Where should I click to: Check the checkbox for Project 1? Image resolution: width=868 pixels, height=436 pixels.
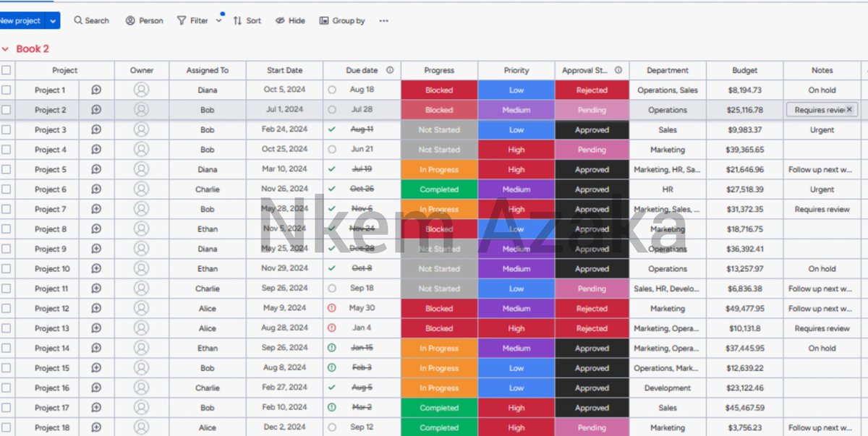7,90
